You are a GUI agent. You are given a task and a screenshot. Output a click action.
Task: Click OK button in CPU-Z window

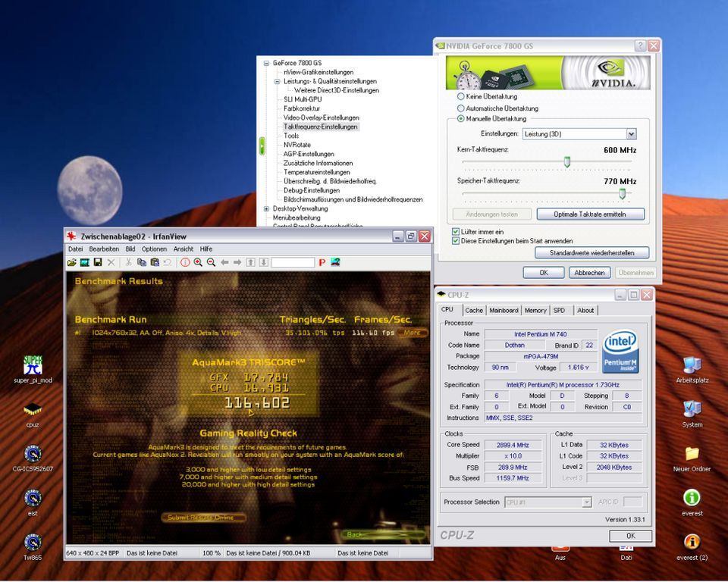630,536
